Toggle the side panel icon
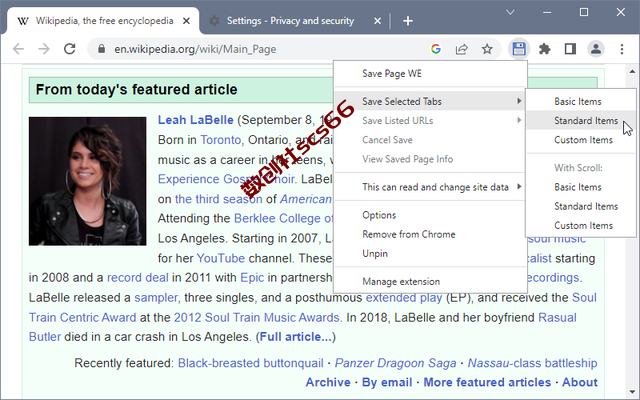 pos(570,49)
